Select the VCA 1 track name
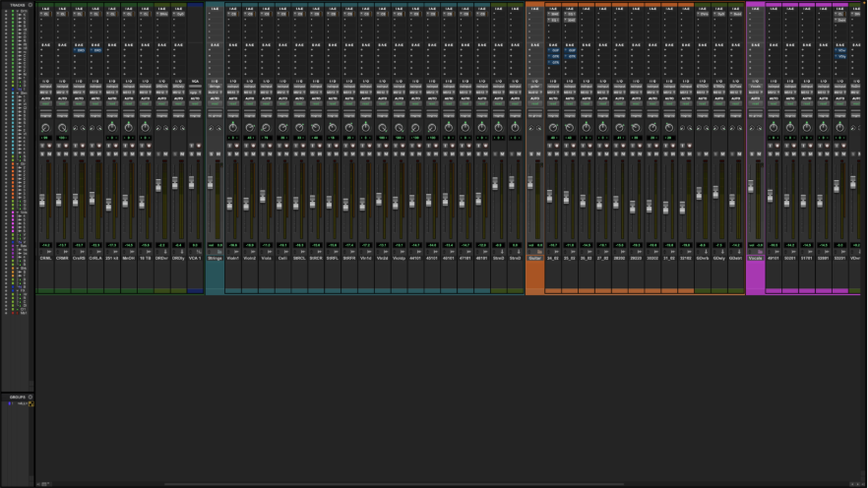 [195, 258]
